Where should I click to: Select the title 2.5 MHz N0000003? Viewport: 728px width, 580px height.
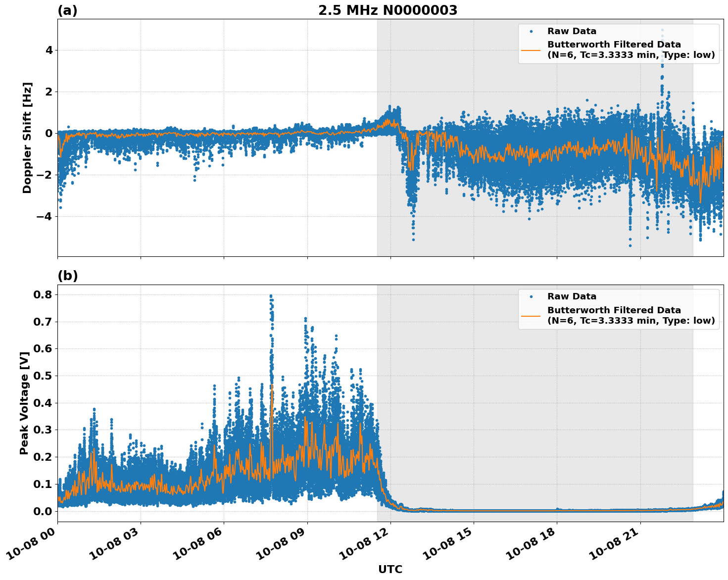(x=389, y=8)
